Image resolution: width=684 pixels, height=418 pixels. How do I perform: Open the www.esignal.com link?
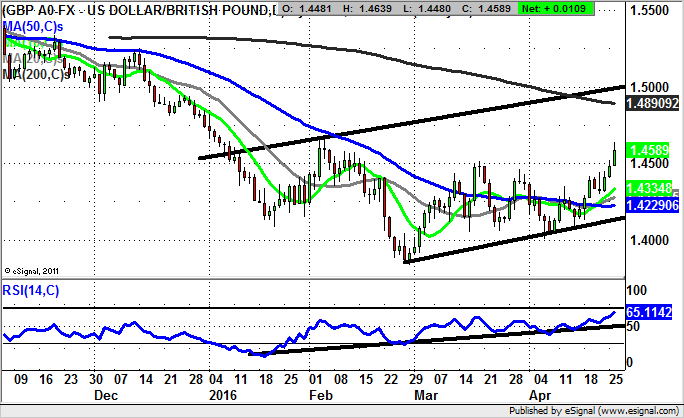(640, 410)
